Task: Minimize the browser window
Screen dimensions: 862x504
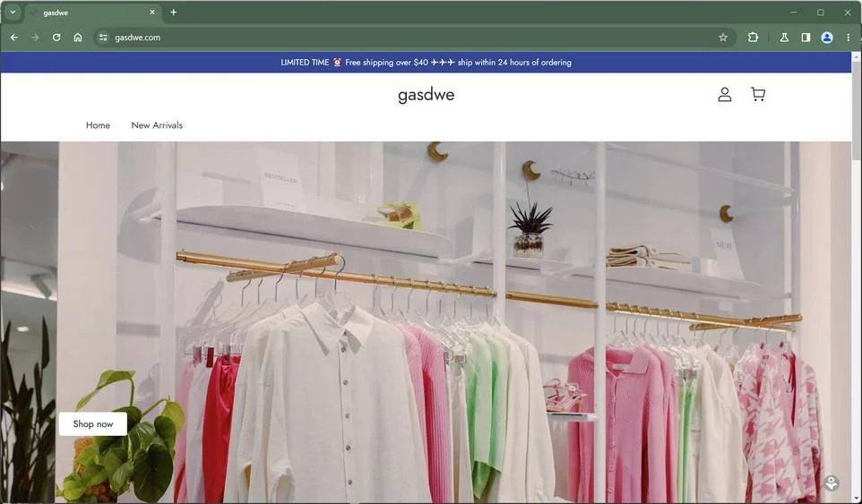Action: pyautogui.click(x=794, y=12)
